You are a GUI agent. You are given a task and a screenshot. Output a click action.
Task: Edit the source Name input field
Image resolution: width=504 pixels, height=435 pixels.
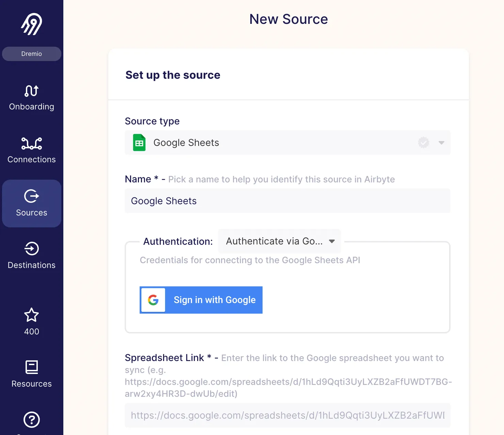pos(288,201)
